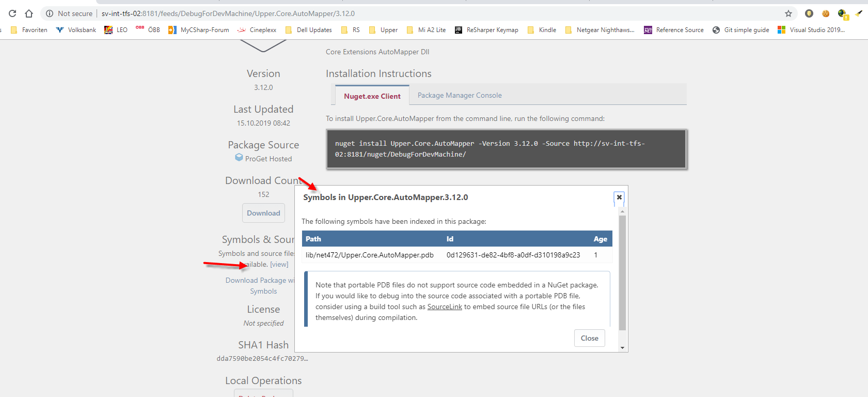Reload the page with the refresh icon
Image resolution: width=868 pixels, height=397 pixels.
pos(12,13)
